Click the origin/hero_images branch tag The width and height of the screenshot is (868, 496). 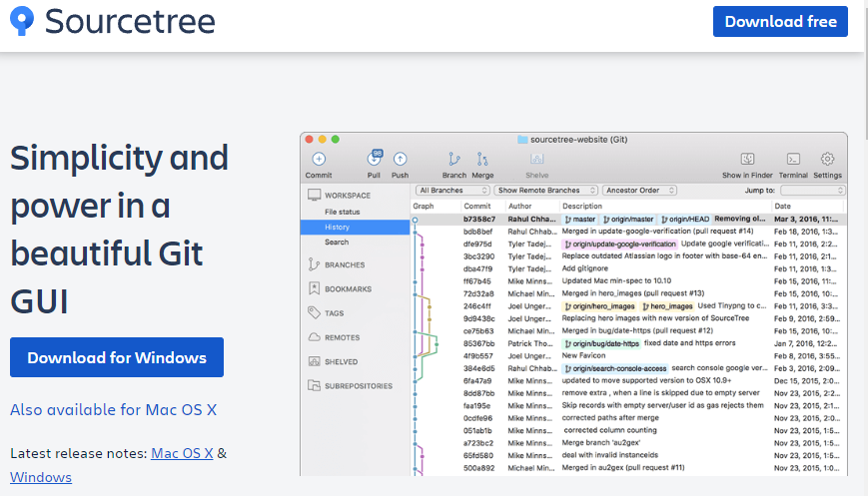(x=599, y=305)
